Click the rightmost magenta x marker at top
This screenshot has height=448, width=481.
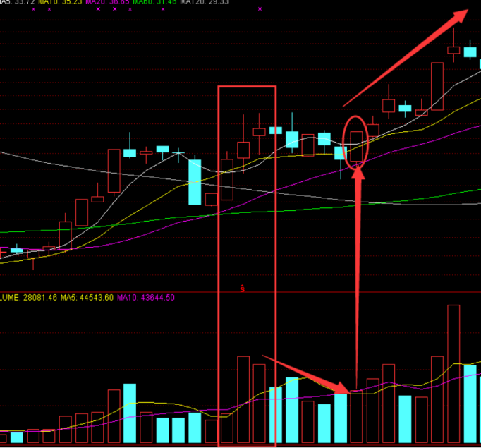[x=260, y=9]
